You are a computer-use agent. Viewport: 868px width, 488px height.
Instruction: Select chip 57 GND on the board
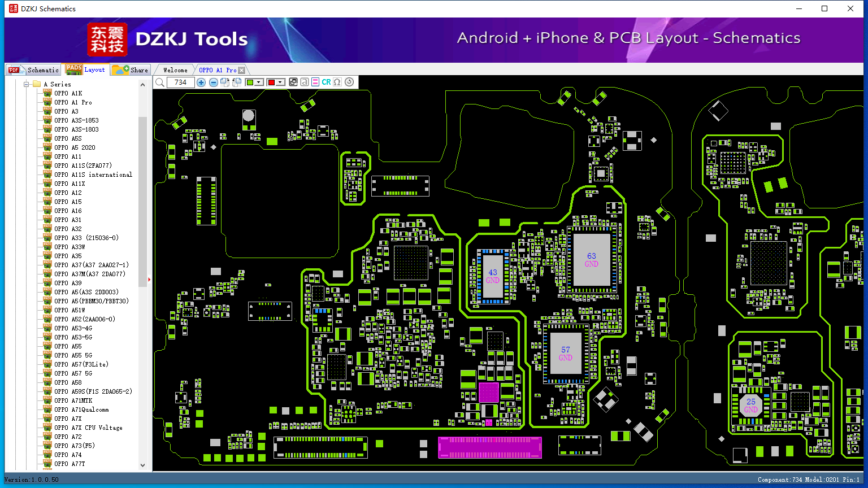point(566,354)
